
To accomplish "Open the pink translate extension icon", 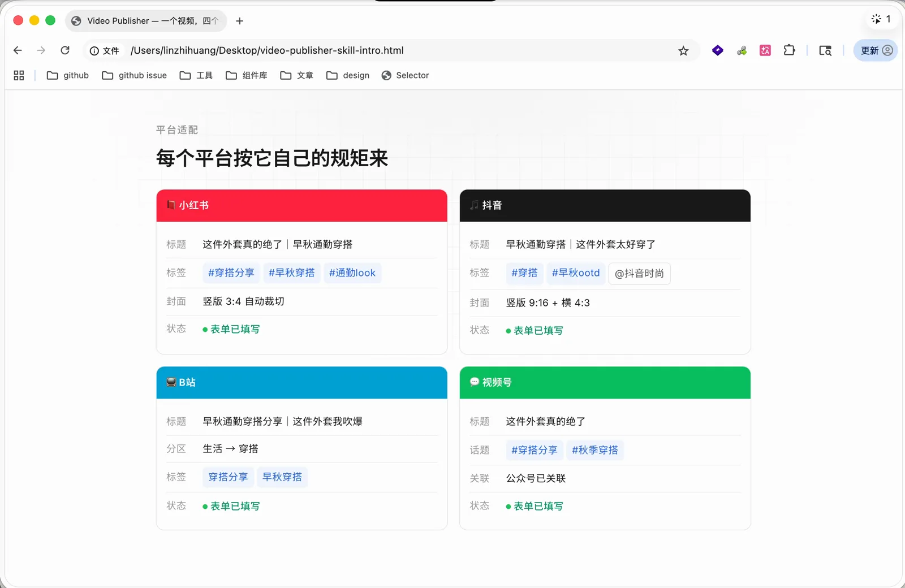I will (x=765, y=50).
